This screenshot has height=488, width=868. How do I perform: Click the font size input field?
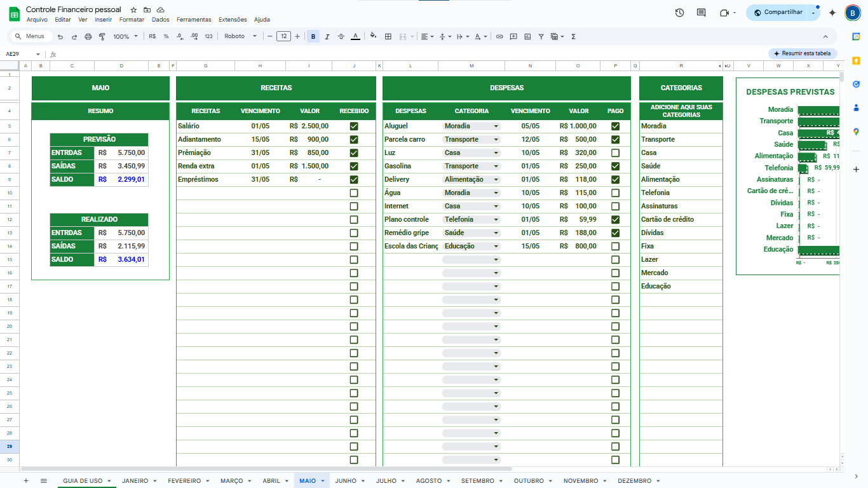pos(283,37)
